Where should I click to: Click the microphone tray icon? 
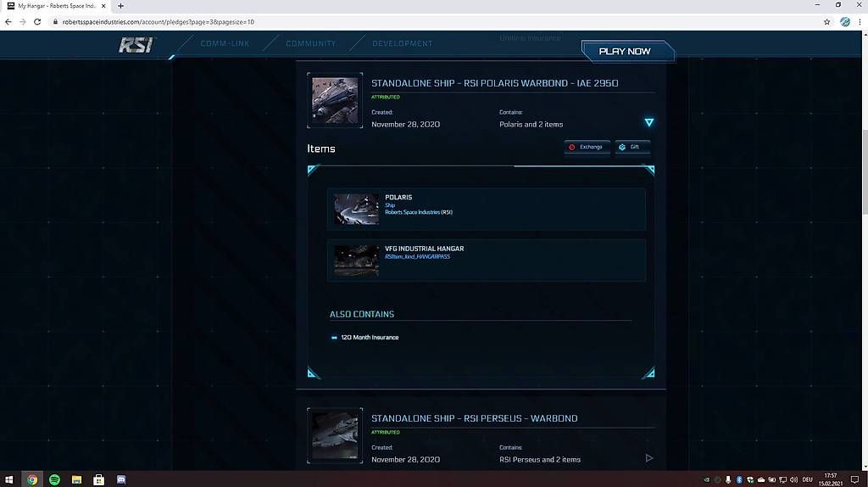tap(728, 480)
